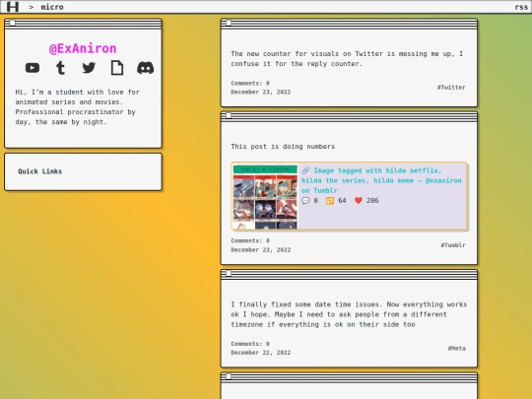Open the Discord profile icon

pyautogui.click(x=145, y=68)
